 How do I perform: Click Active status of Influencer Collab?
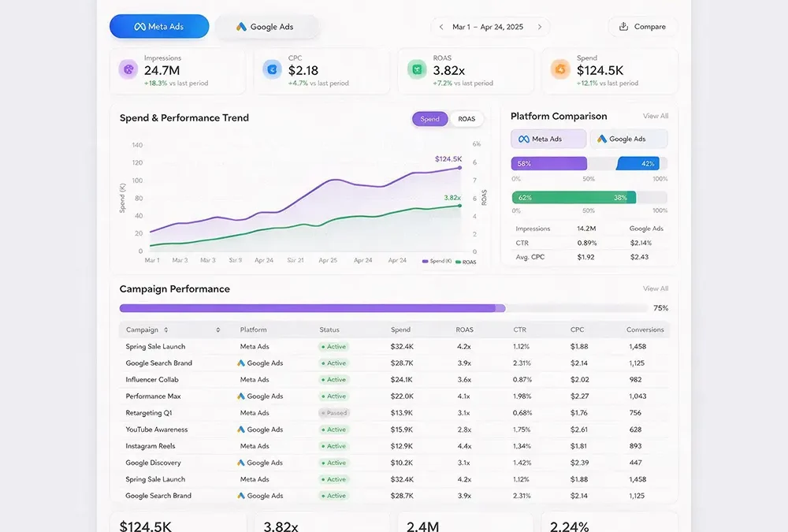pyautogui.click(x=334, y=380)
